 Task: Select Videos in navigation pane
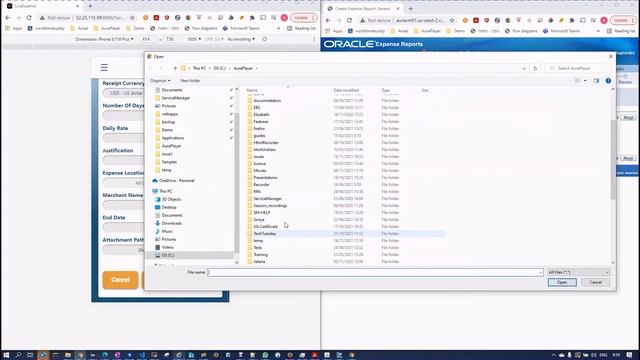(168, 247)
